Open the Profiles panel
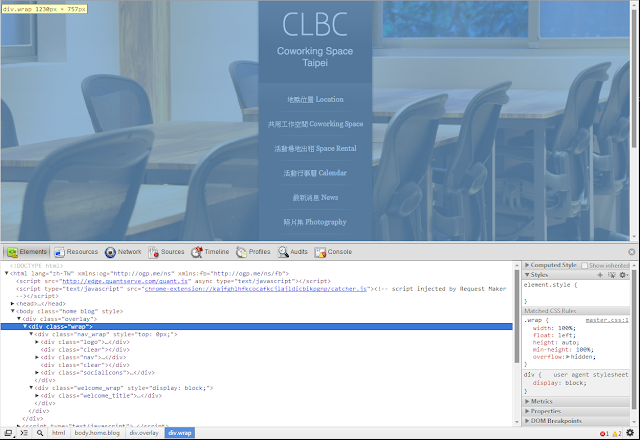 point(253,252)
